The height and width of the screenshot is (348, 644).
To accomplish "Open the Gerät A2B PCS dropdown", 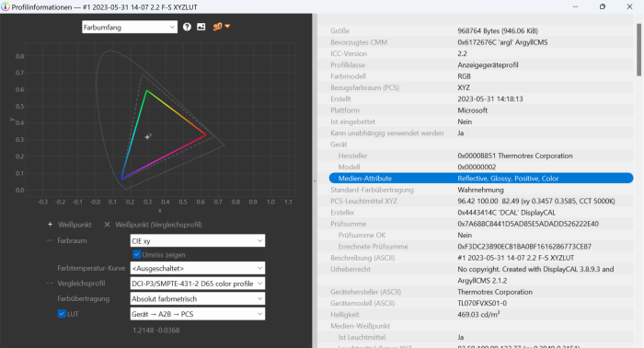I will click(x=198, y=314).
